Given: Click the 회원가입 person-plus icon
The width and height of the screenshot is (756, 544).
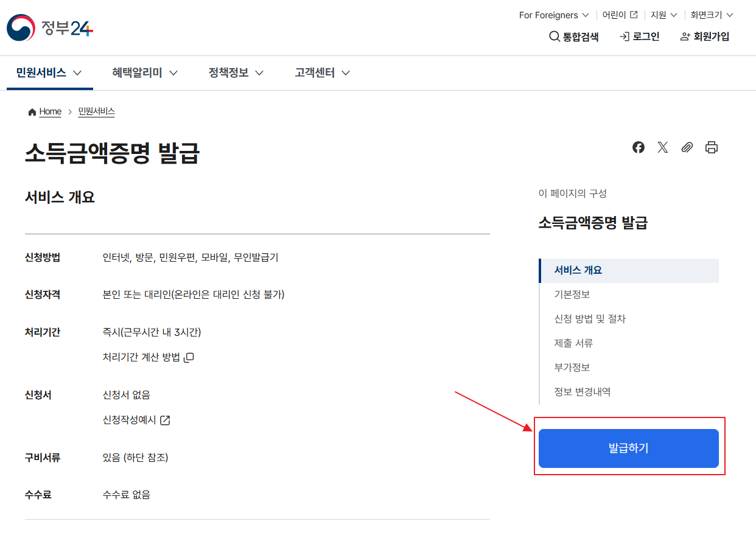Looking at the screenshot, I should coord(685,37).
